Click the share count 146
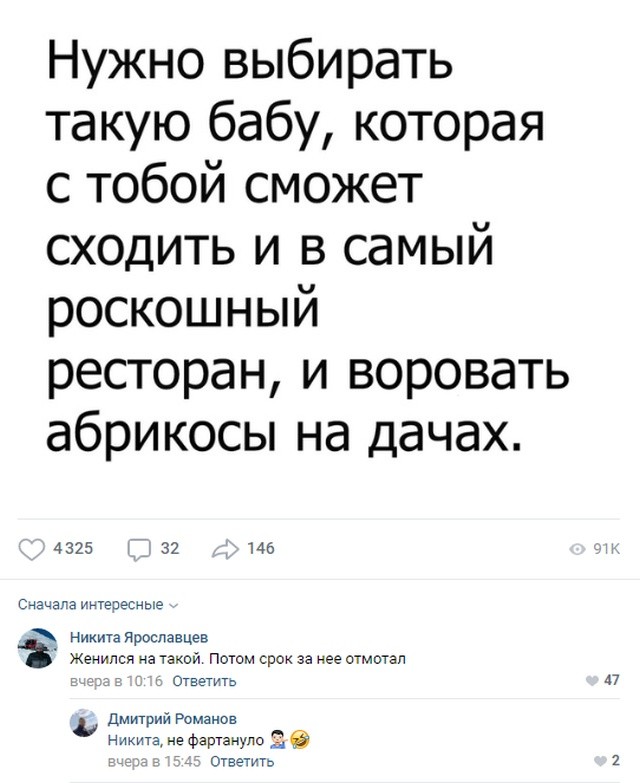Image resolution: width=640 pixels, height=783 pixels. click(260, 548)
